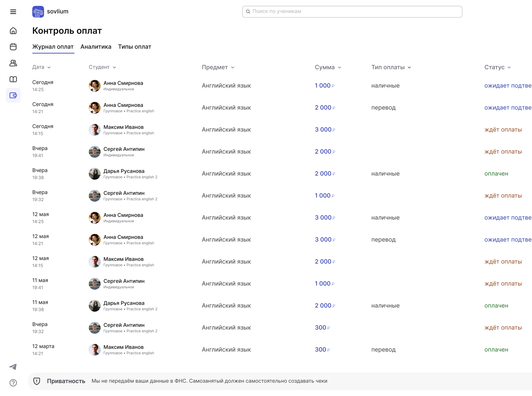This screenshot has height=396, width=532.
Task: Open the Статус column filter
Action: point(497,67)
